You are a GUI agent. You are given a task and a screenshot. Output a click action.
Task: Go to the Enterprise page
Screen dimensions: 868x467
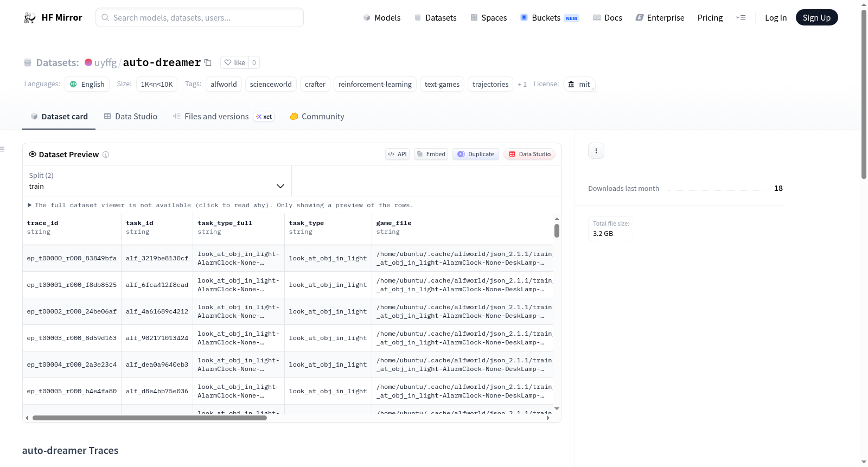pyautogui.click(x=660, y=17)
